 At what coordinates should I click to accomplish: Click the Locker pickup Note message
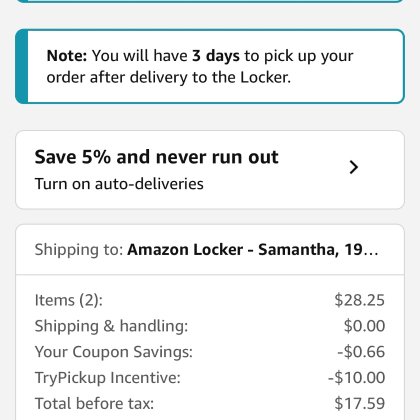210,66
